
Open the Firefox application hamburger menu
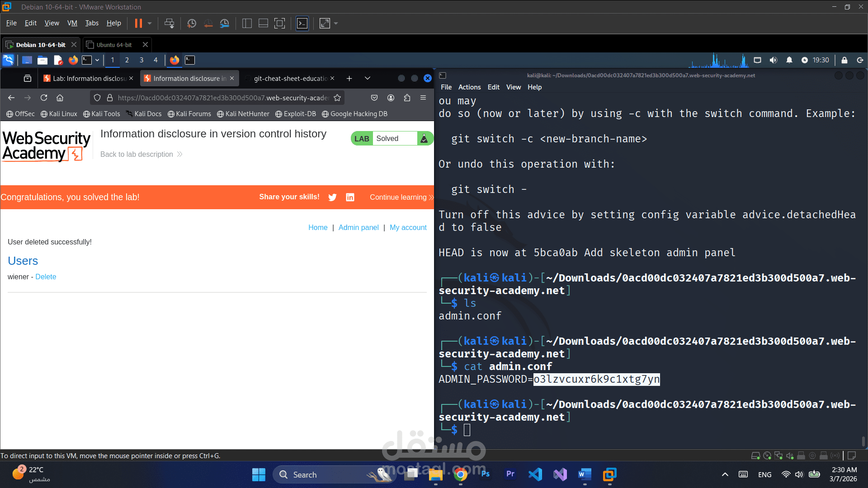423,98
